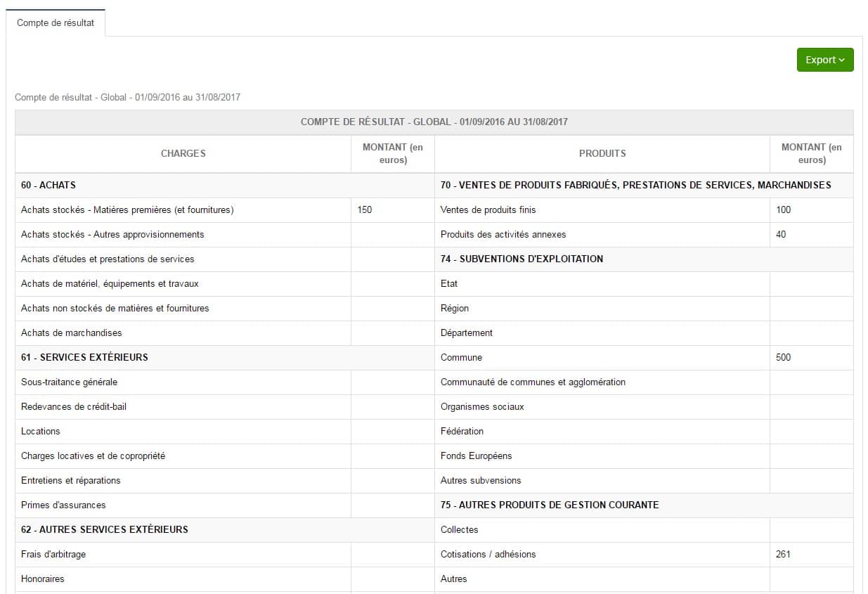Click the 'PRODUITS' column header
Viewport: 868px width, 594px height.
pos(602,153)
